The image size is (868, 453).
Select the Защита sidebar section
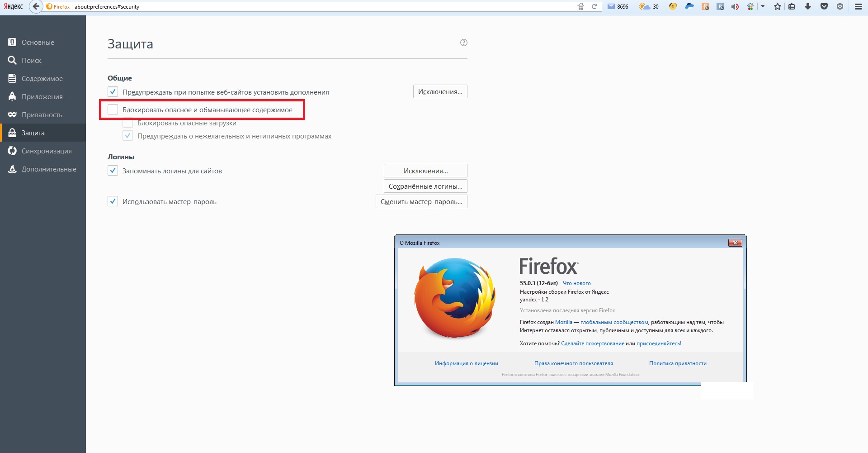(43, 133)
